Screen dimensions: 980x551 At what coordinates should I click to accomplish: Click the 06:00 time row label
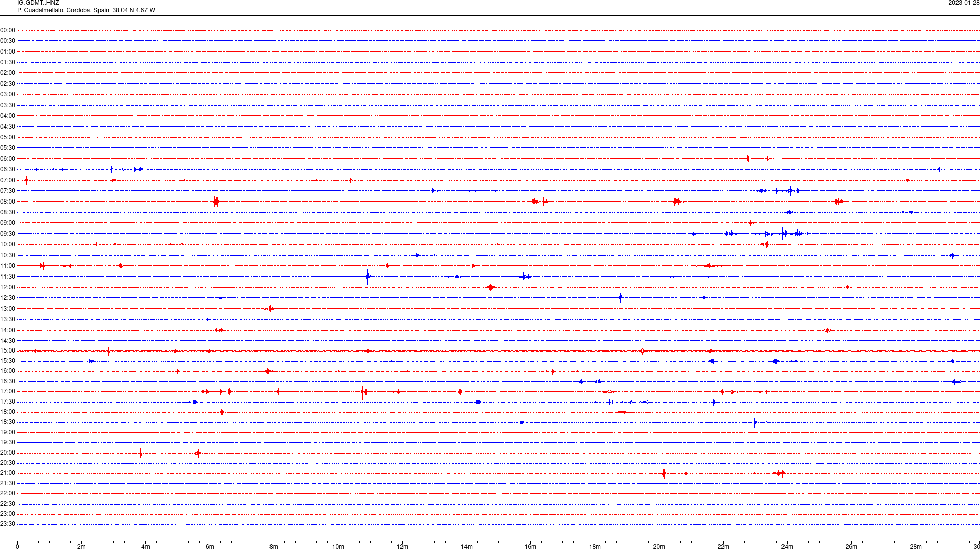click(8, 159)
